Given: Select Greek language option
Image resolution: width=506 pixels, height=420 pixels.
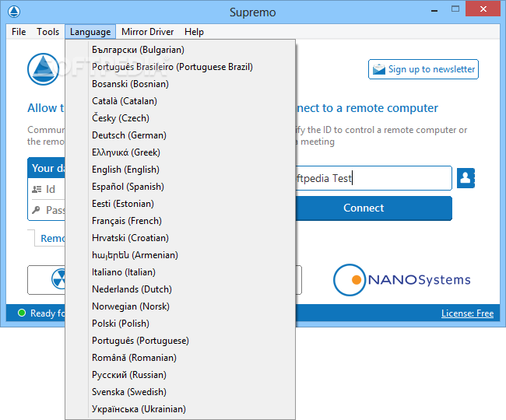Looking at the screenshot, I should 180,152.
